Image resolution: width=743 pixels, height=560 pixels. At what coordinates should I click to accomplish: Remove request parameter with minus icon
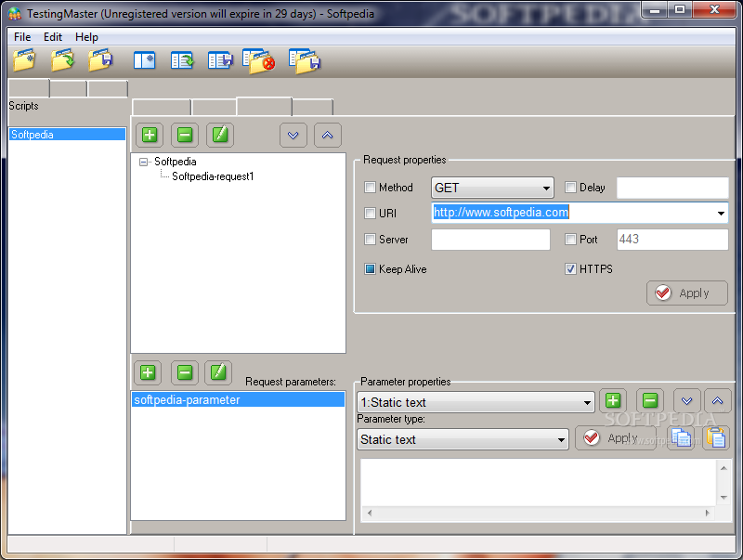185,372
